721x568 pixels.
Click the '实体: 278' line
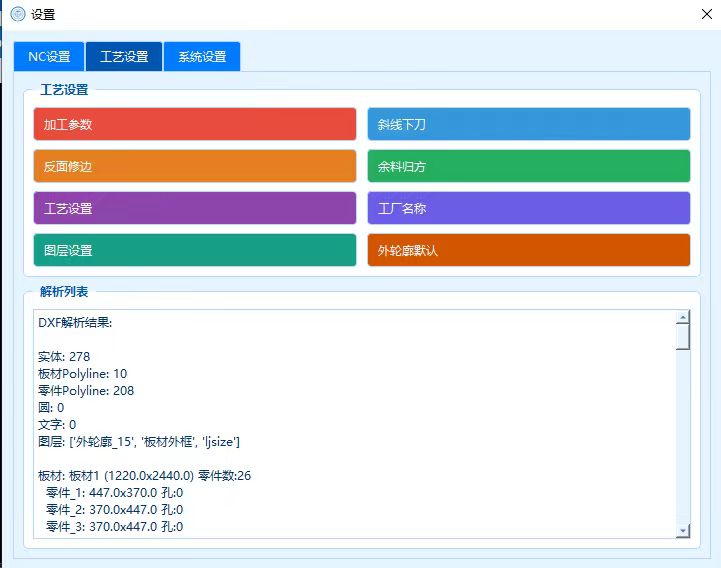pos(64,357)
